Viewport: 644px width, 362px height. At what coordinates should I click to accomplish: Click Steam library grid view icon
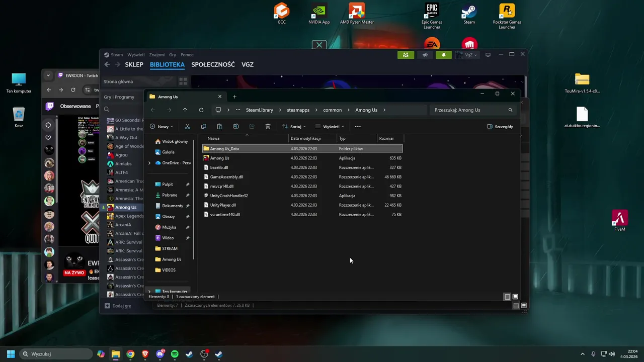(183, 81)
